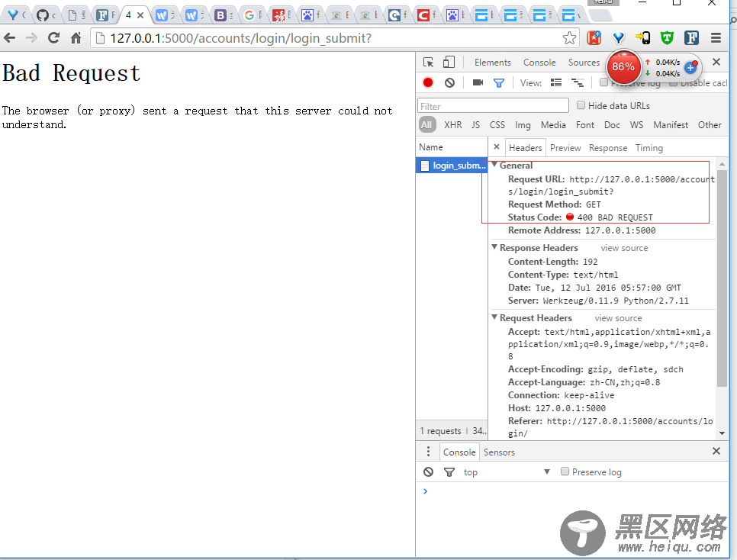The image size is (737, 560).
Task: Open the DevTools Console panel tab
Action: pos(539,63)
